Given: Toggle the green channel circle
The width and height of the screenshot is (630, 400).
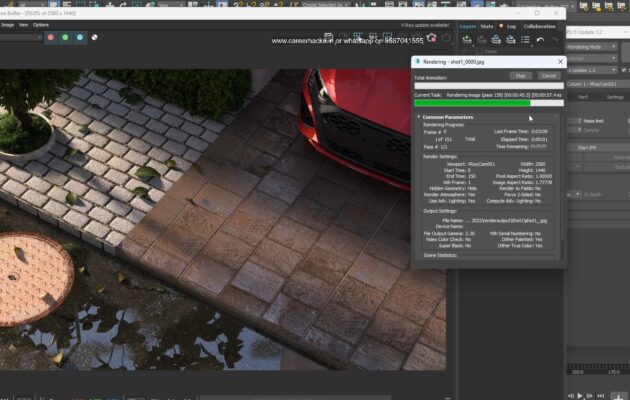Looking at the screenshot, I should (65, 38).
